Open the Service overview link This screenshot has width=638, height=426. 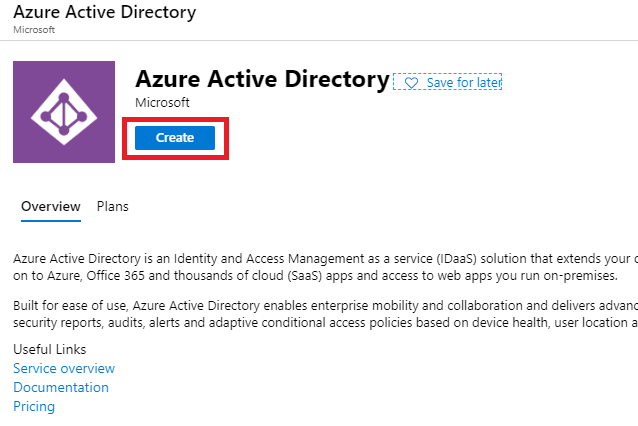[64, 369]
